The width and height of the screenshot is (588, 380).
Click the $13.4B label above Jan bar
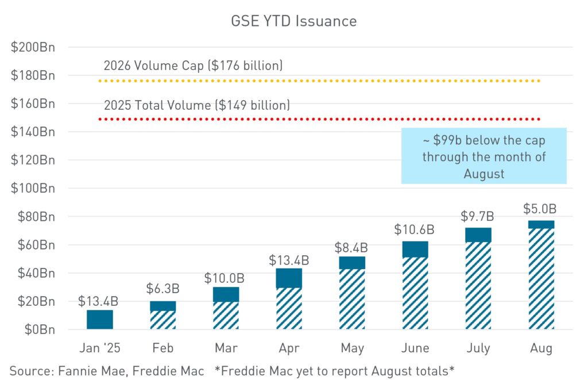(98, 301)
